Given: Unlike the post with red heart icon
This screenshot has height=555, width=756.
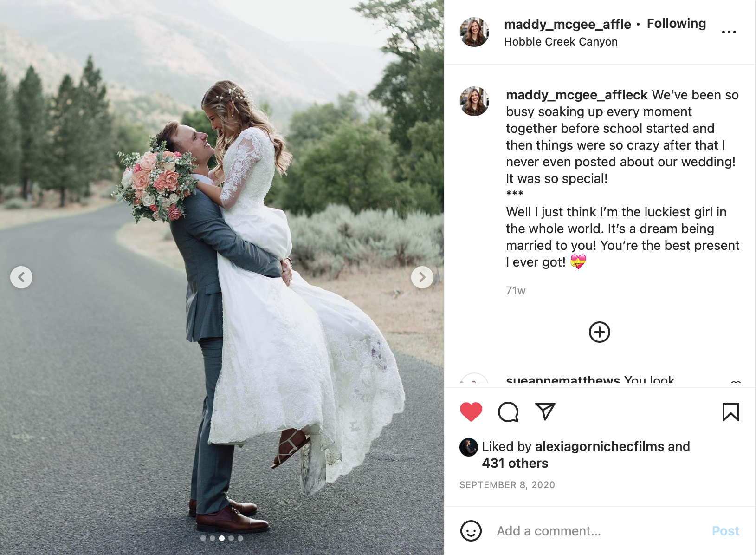Looking at the screenshot, I should (471, 412).
